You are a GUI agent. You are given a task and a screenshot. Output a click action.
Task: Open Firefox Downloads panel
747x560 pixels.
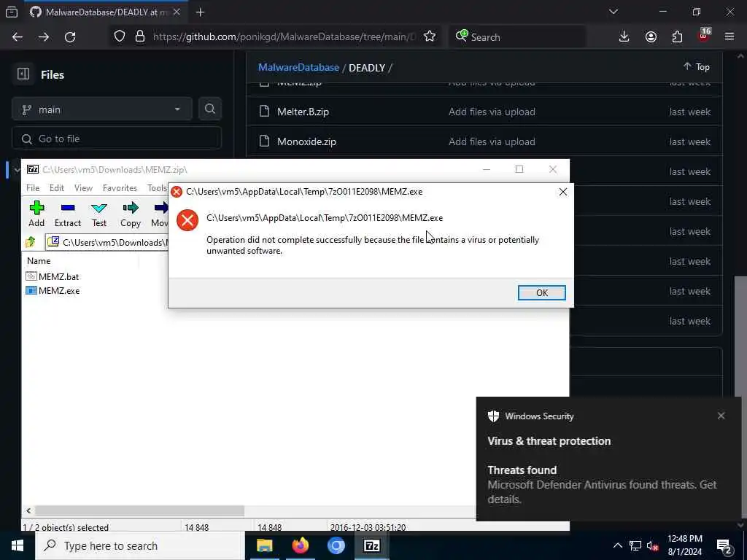click(x=624, y=36)
